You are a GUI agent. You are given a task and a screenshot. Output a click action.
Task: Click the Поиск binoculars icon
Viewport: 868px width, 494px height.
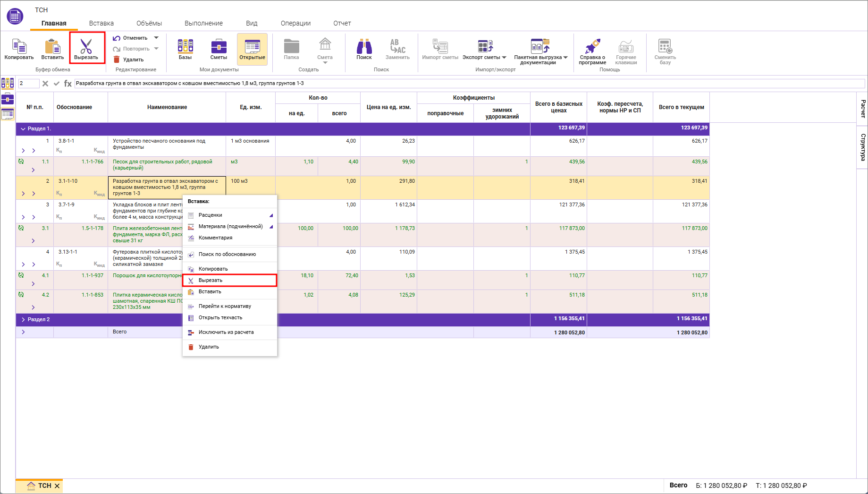[364, 46]
